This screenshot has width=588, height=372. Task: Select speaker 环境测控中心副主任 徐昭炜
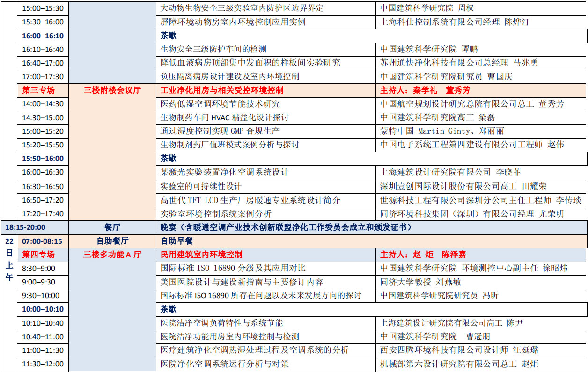pos(514,268)
